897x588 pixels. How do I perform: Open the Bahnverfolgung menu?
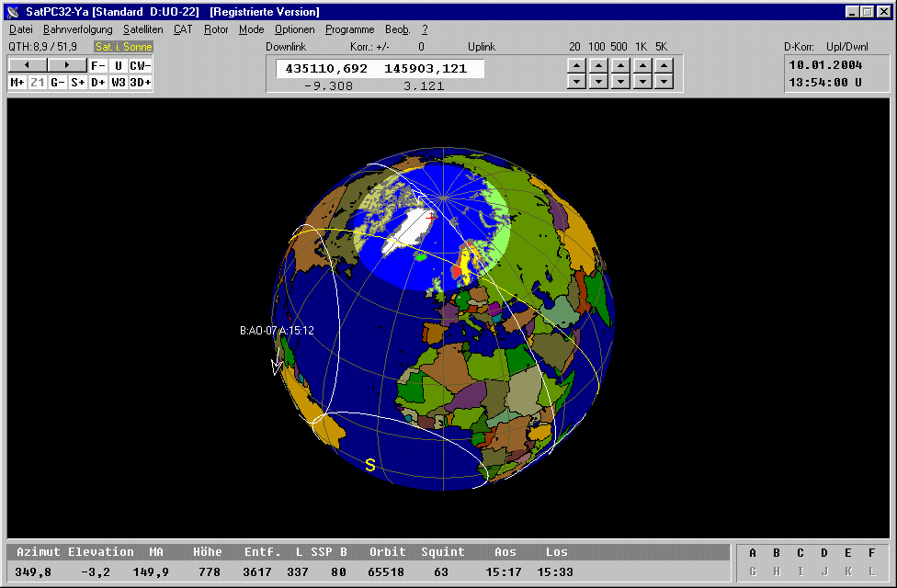[77, 29]
